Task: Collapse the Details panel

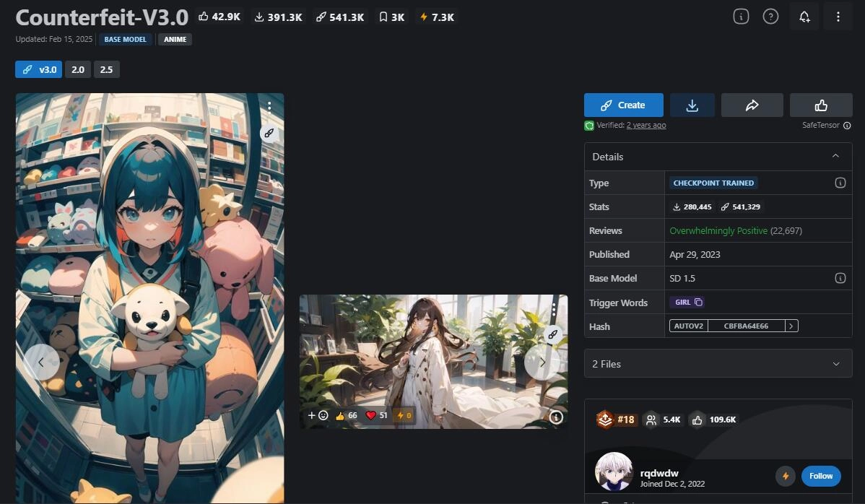Action: click(x=835, y=157)
